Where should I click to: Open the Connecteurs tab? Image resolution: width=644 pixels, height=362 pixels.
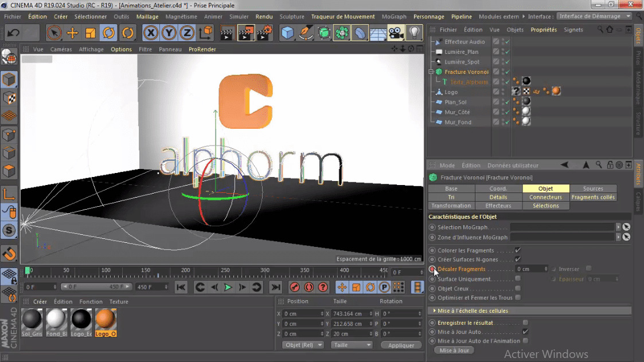click(545, 197)
